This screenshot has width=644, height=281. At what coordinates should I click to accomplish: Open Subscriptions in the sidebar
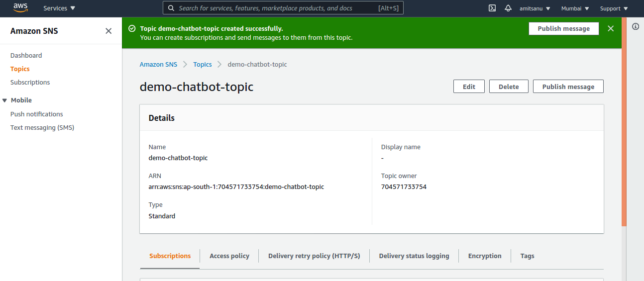30,82
